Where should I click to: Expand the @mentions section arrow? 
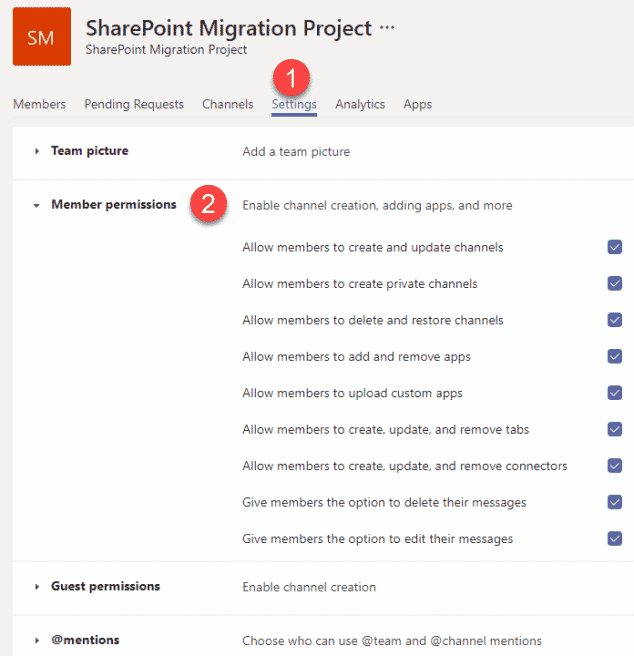coord(37,640)
